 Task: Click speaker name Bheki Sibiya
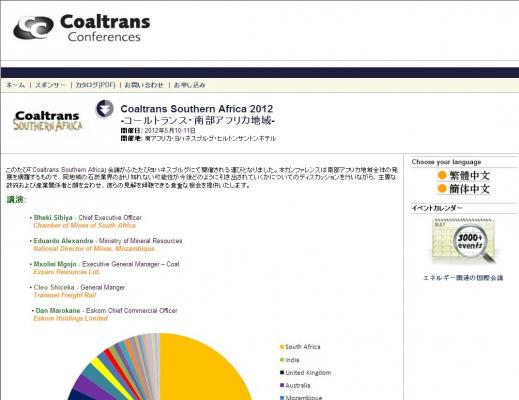53,218
